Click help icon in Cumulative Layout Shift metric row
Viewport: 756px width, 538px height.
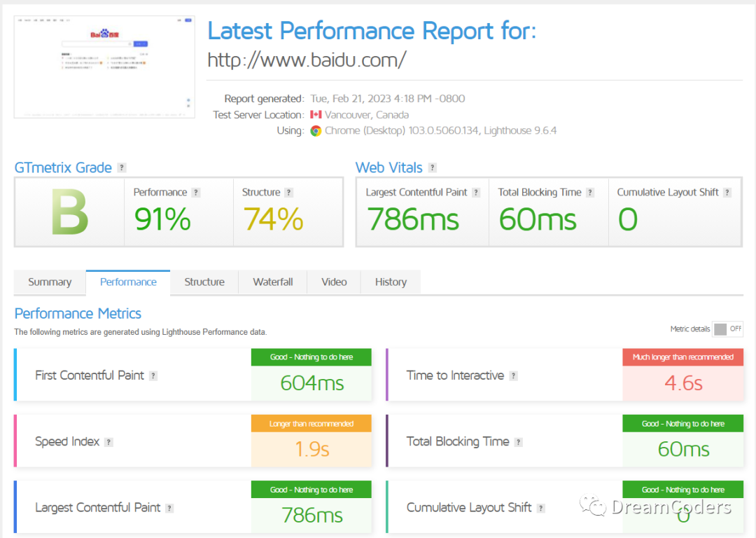541,508
